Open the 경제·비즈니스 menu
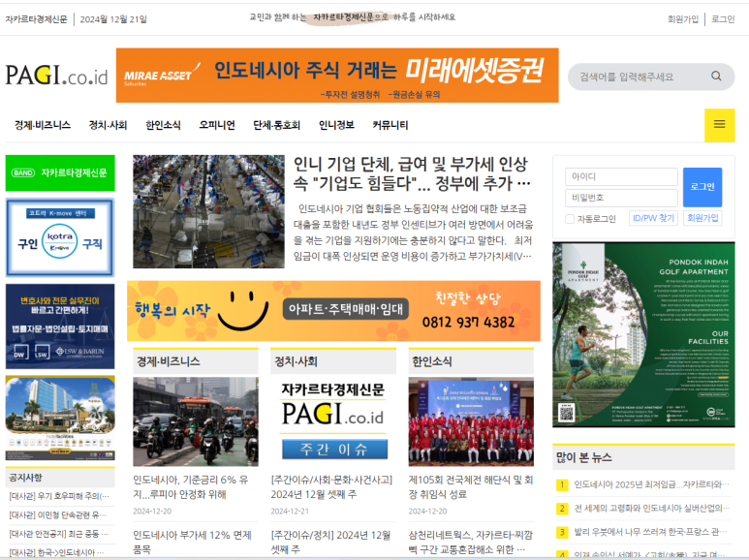The image size is (749, 560). (x=43, y=125)
